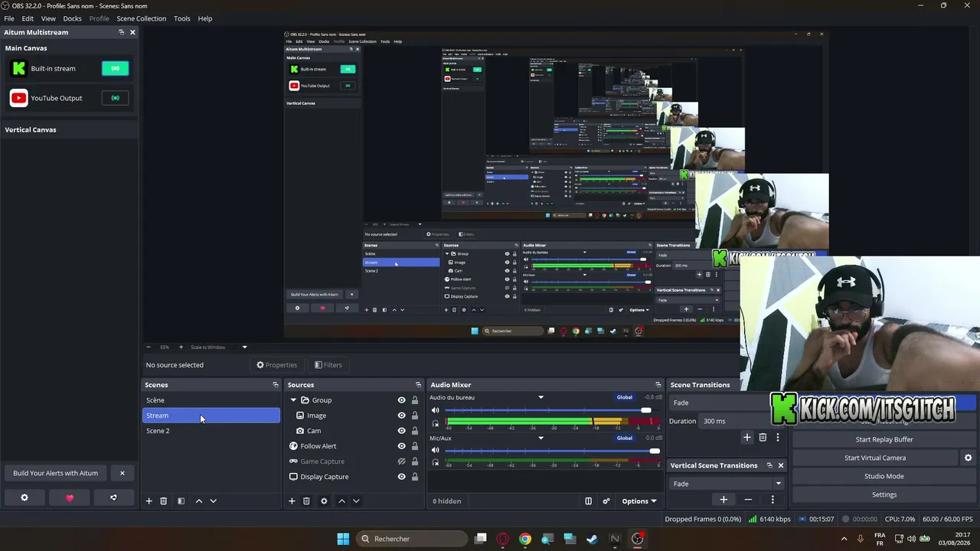Add a vertical scene transition with plus
This screenshot has height=551, width=980.
724,500
